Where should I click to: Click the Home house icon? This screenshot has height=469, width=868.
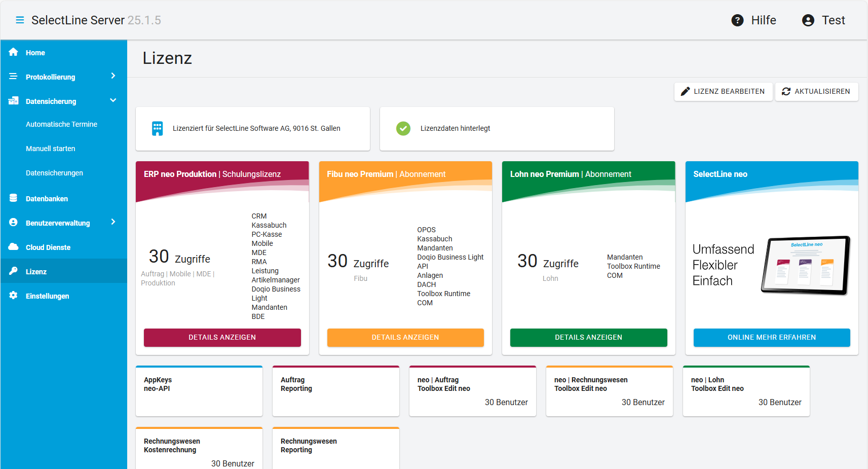(13, 52)
